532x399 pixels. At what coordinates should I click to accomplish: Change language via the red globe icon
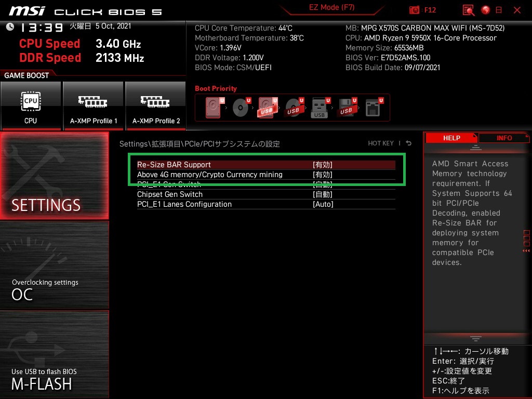pos(486,10)
